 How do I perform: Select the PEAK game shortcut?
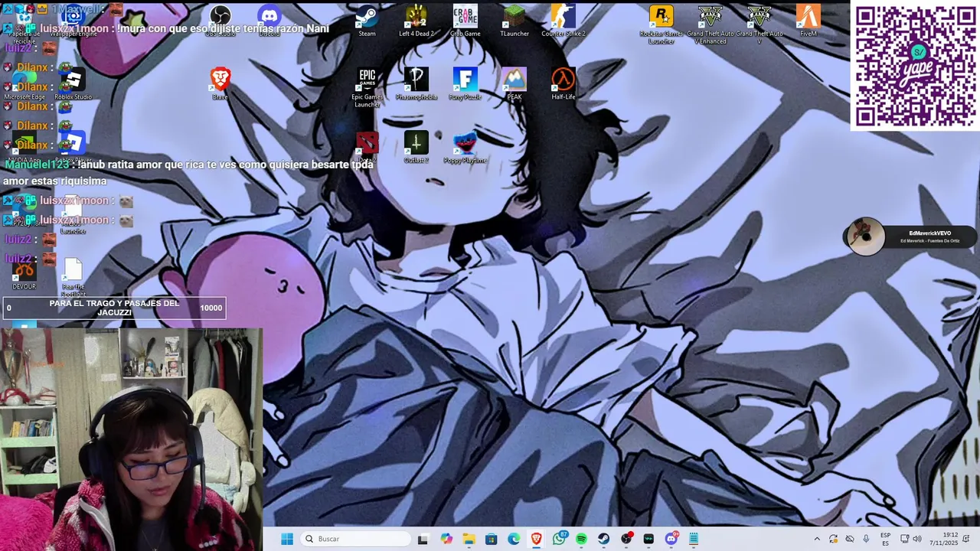tap(514, 84)
